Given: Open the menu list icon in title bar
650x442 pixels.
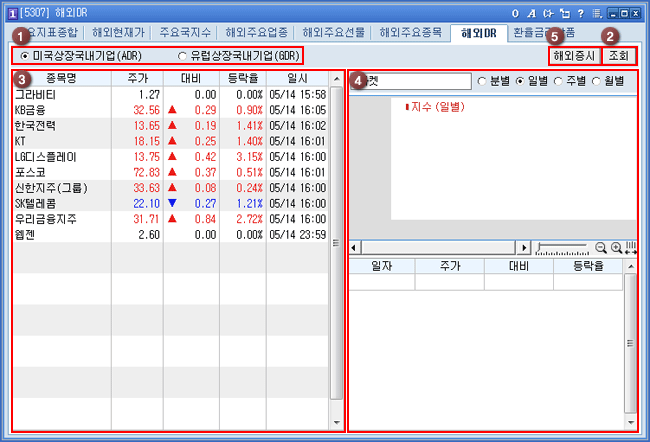Looking at the screenshot, I should (596, 13).
